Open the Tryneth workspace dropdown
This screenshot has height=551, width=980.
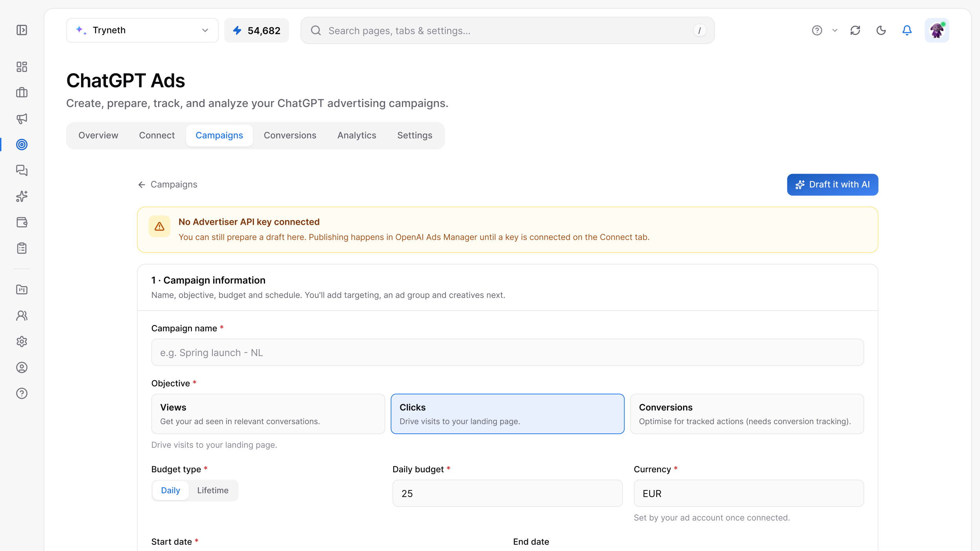142,30
